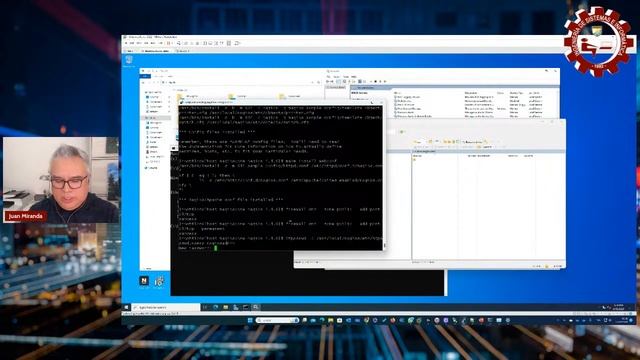
Task: Select the terminal icon on the VM taskbar
Action: tap(246, 307)
